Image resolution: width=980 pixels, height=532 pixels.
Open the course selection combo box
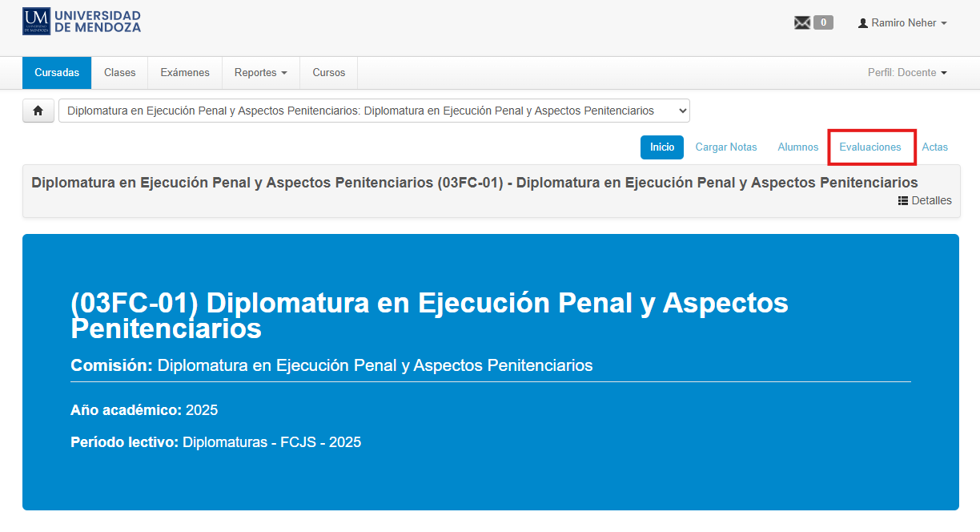click(x=374, y=111)
